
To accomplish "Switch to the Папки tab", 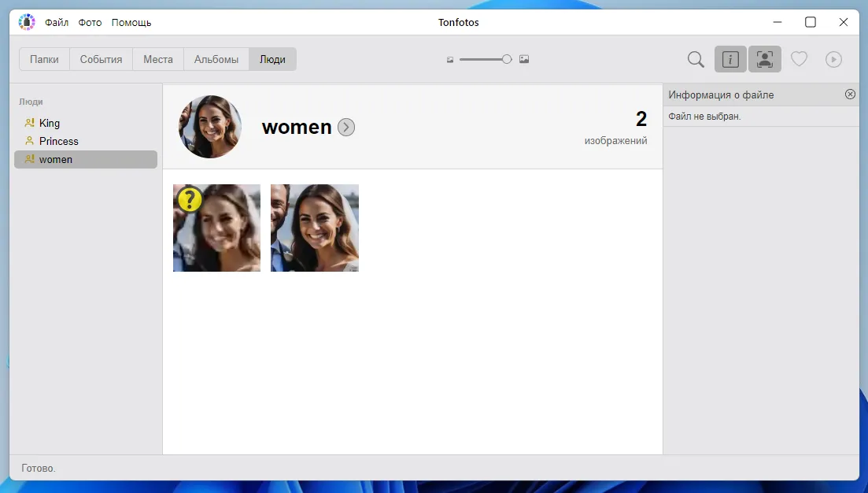I will pyautogui.click(x=45, y=59).
